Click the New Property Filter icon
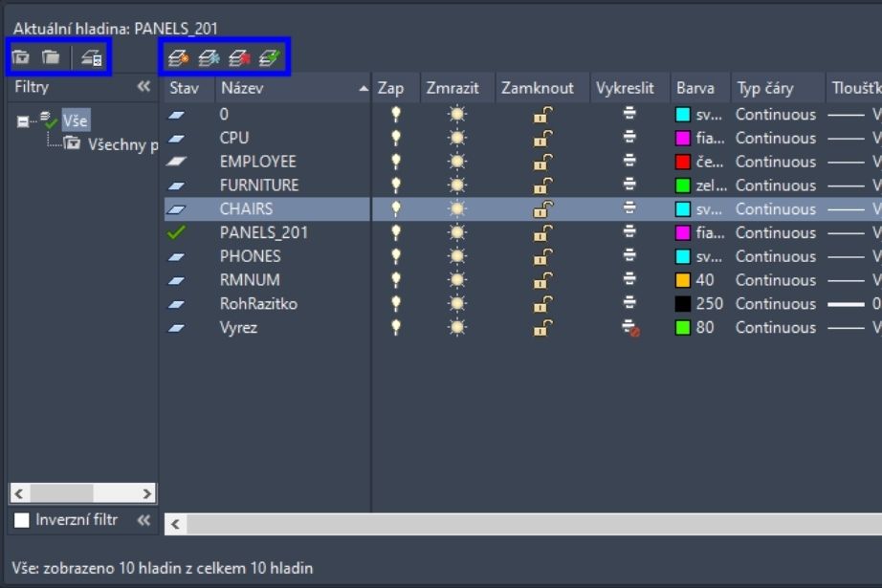 [21, 58]
